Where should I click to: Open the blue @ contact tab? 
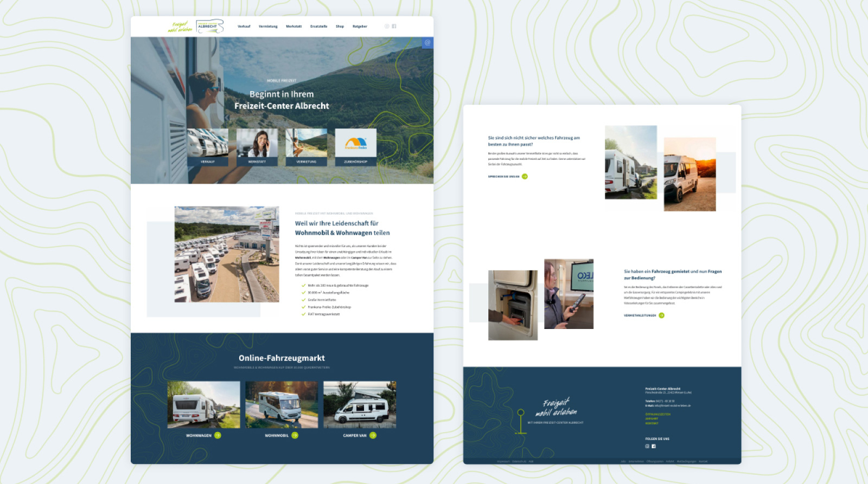(x=427, y=42)
